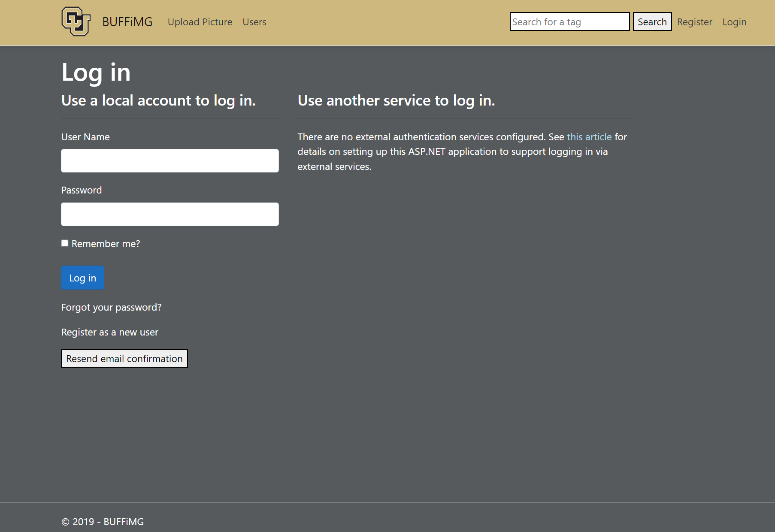
Task: Click the Password label
Action: click(x=82, y=190)
